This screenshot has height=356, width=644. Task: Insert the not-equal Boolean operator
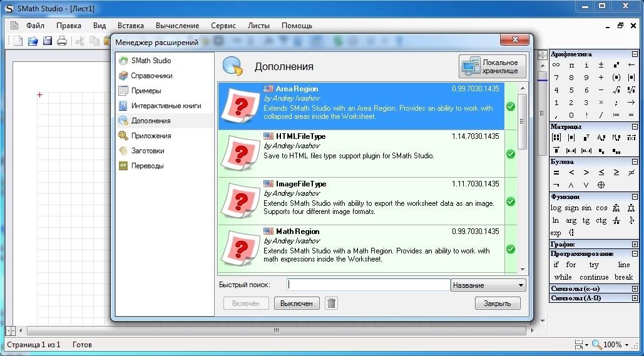click(x=631, y=173)
